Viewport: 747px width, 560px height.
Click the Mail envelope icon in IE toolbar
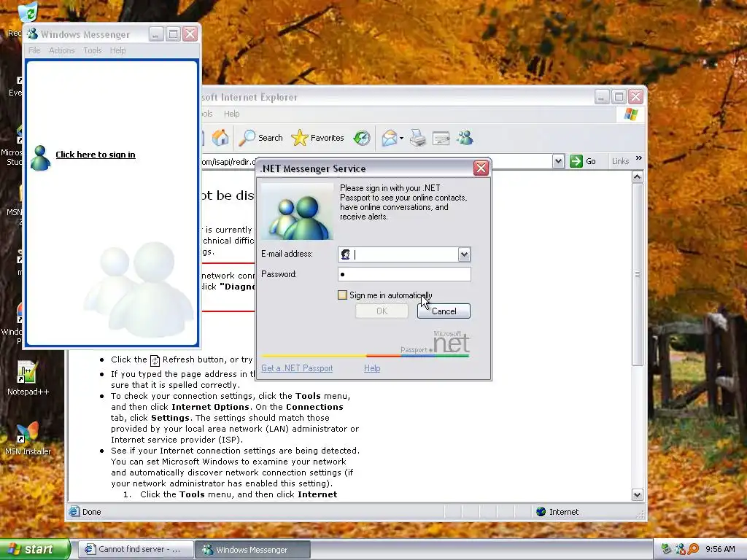tap(390, 138)
